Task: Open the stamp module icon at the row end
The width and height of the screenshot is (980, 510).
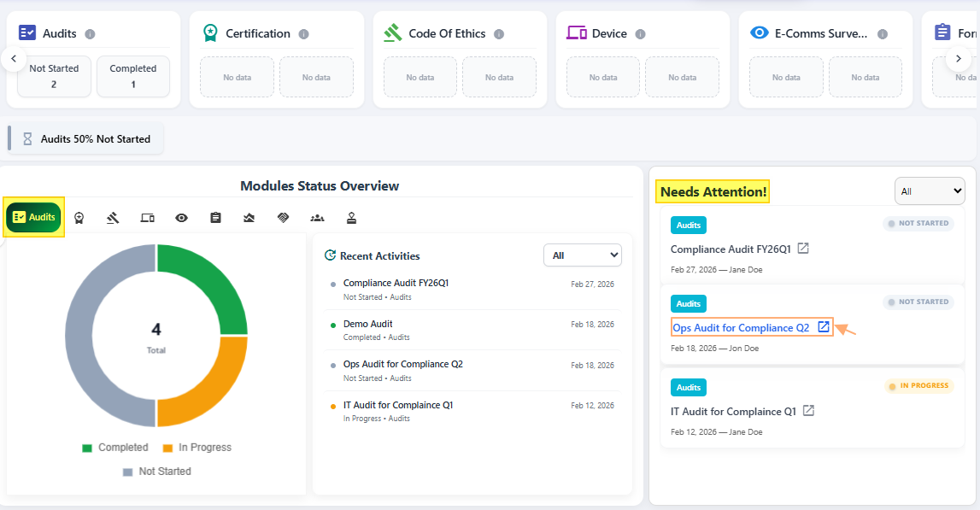Action: tap(351, 217)
